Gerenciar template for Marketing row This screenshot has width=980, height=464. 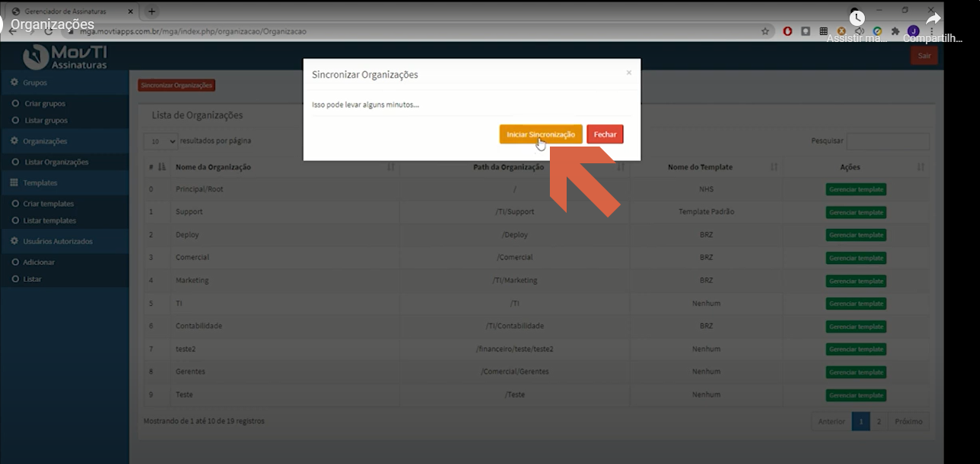click(x=856, y=281)
